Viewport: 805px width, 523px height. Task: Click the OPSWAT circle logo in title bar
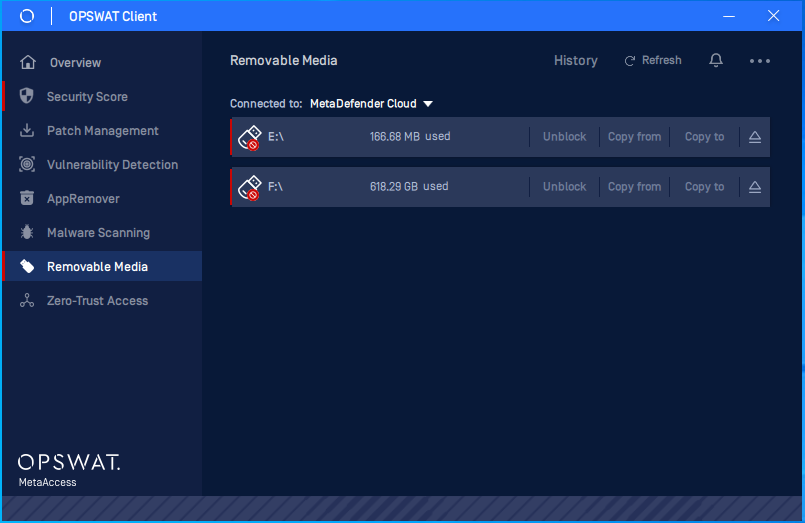pos(27,16)
